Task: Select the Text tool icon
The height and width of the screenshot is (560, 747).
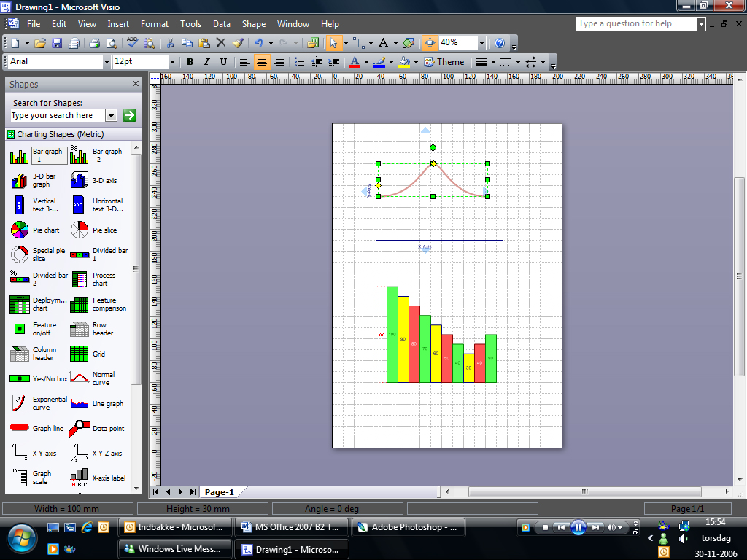Action: (383, 43)
